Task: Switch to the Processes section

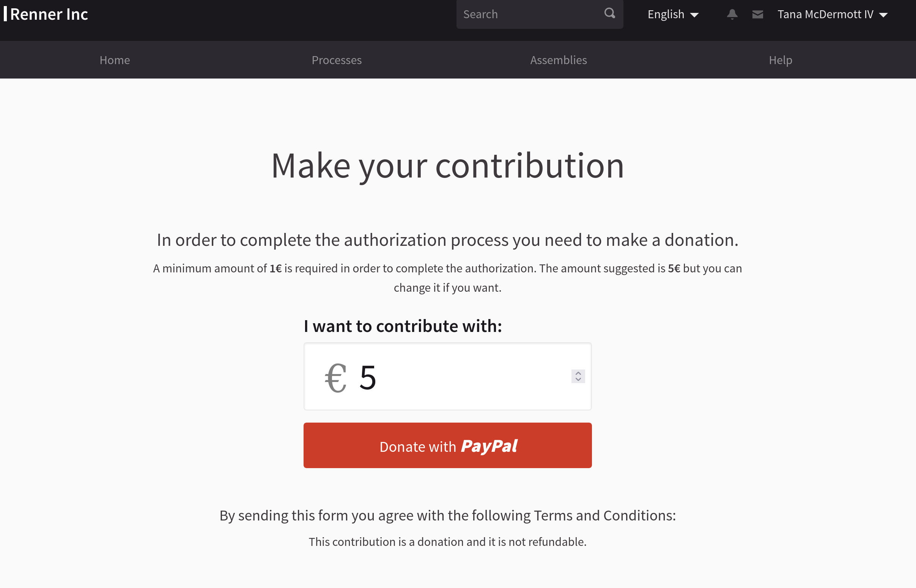Action: [x=337, y=60]
